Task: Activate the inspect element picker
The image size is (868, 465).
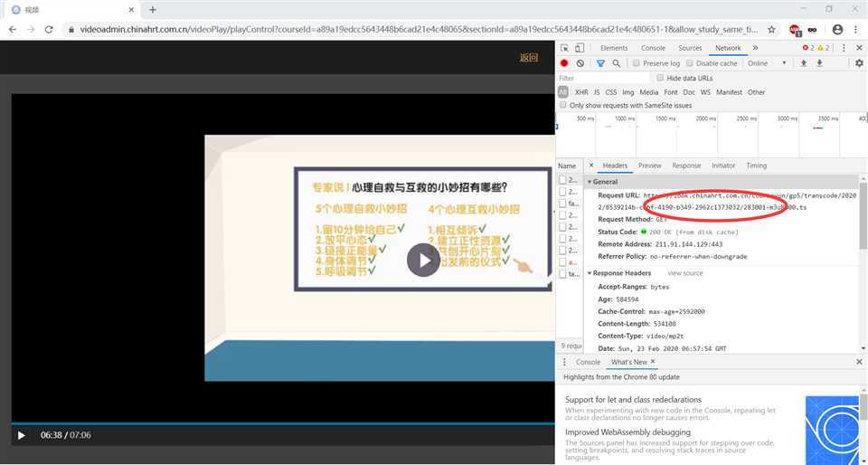Action: (x=565, y=48)
